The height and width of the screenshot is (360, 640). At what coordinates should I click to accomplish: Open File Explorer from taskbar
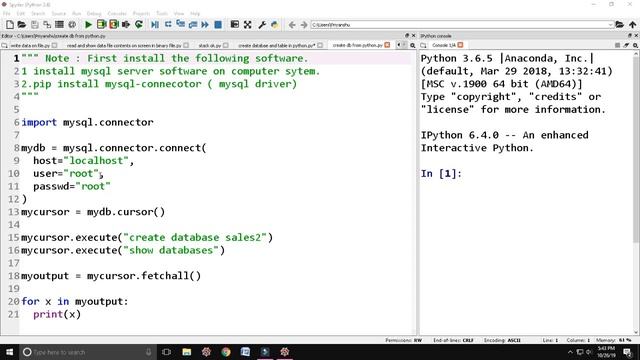click(x=187, y=352)
